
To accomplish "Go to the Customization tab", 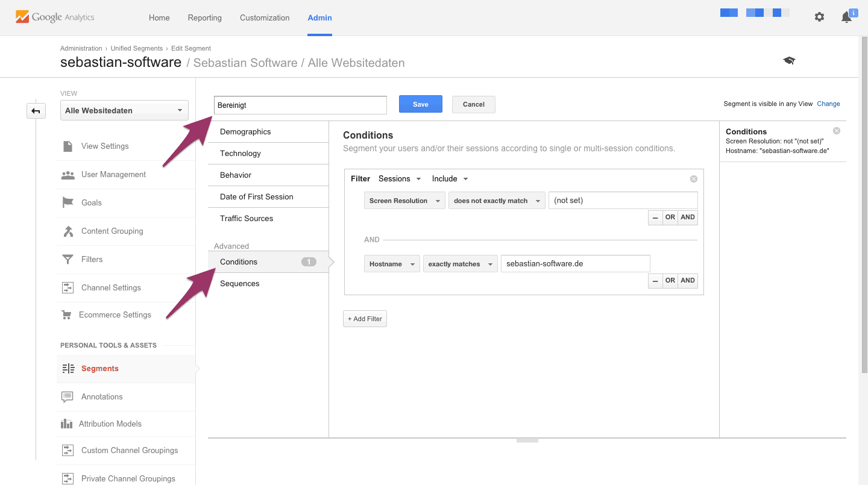I will pyautogui.click(x=265, y=17).
